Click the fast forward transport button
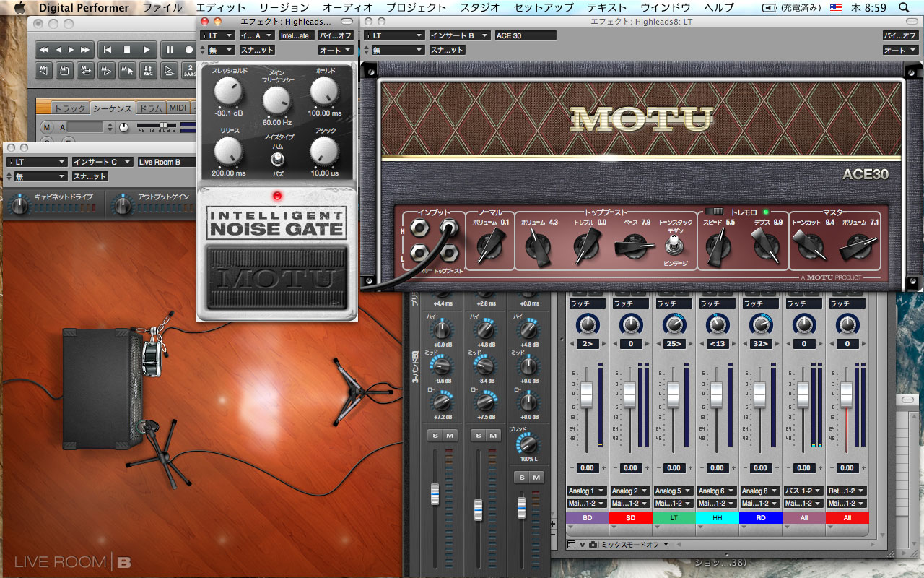This screenshot has width=924, height=578. click(85, 50)
